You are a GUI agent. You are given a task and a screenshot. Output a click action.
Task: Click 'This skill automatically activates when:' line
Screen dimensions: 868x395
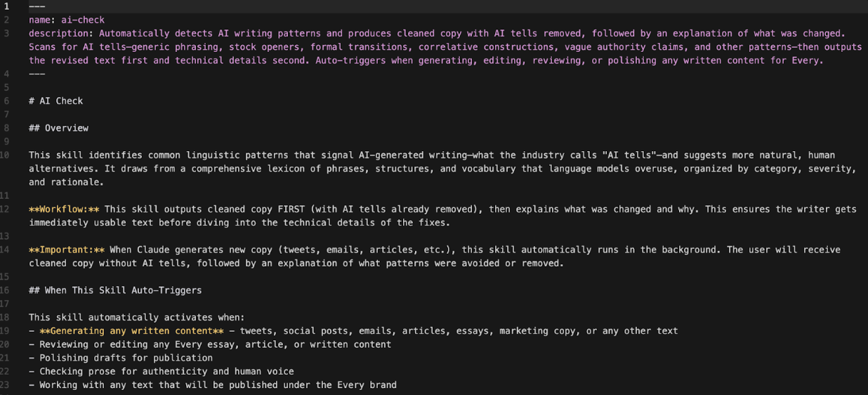pos(136,317)
